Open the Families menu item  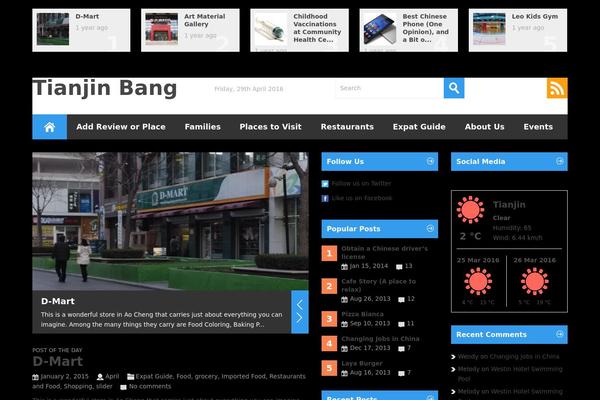(x=202, y=127)
